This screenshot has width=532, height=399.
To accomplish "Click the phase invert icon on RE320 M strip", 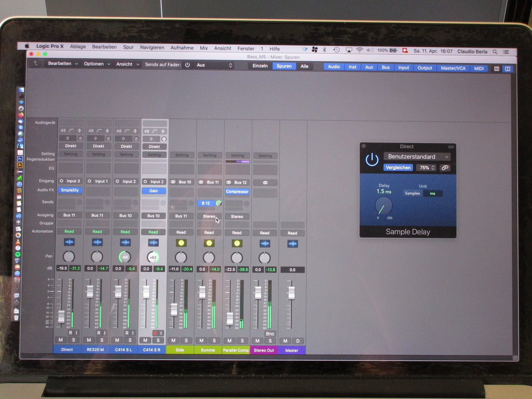I will pos(107,131).
